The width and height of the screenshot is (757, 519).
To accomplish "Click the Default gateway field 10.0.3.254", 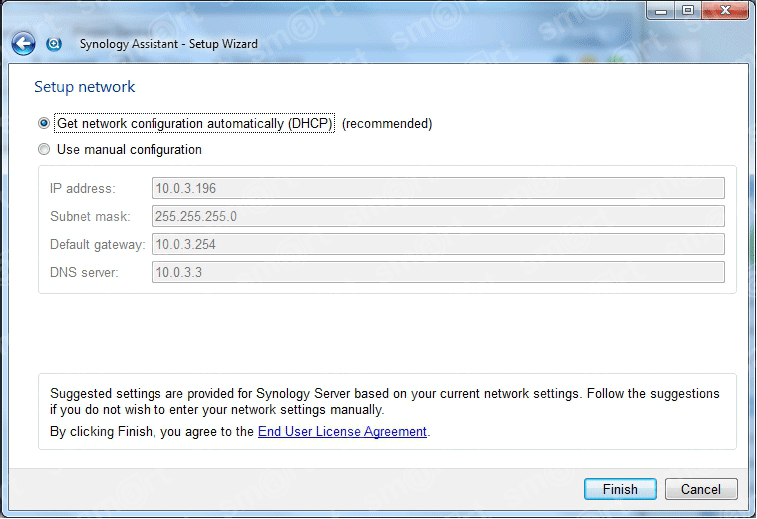I will click(x=438, y=244).
